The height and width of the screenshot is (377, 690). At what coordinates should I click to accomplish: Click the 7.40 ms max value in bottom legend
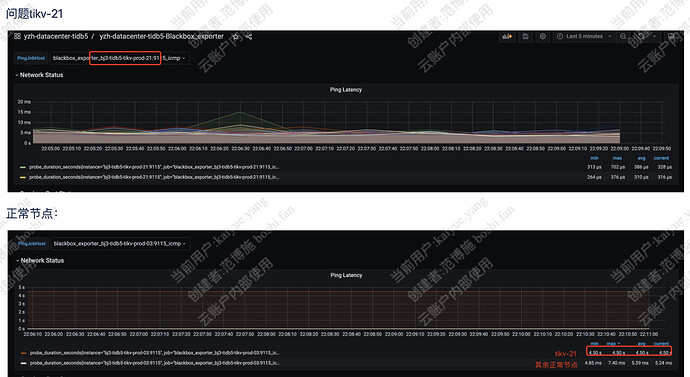[617, 363]
